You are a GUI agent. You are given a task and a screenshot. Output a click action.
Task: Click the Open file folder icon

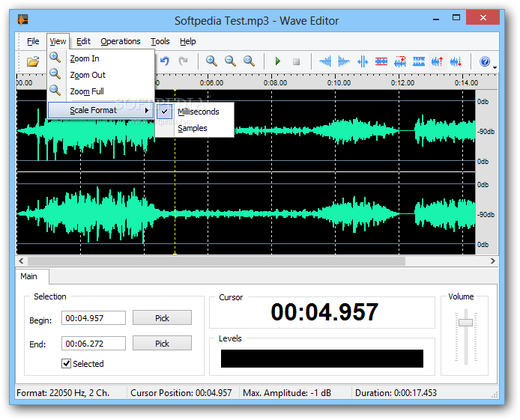(33, 61)
